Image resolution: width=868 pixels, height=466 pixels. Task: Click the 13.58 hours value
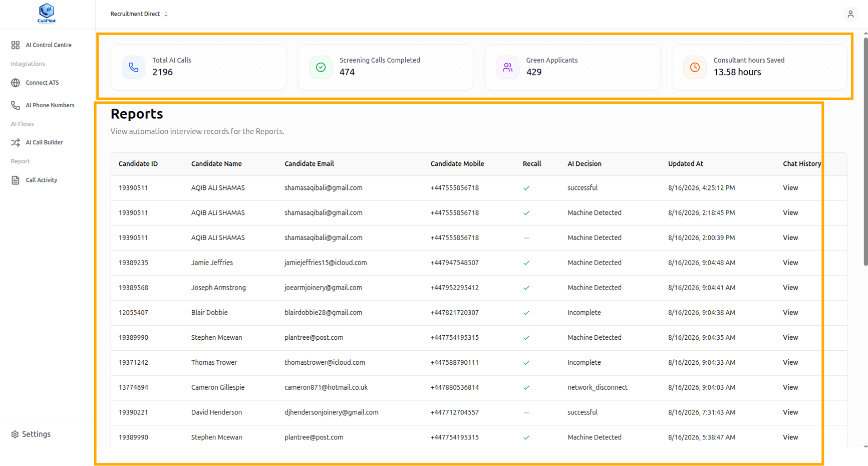[737, 72]
